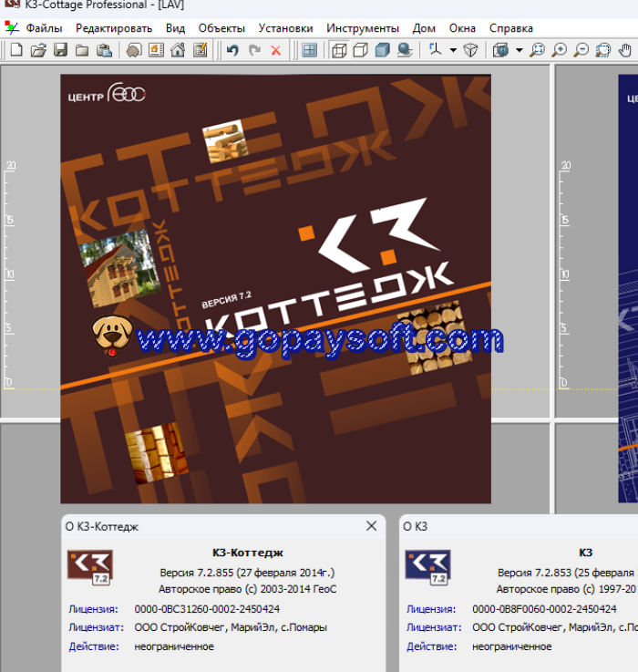Switch to hidden-line cube view
Viewport: 638px width, 672px height.
(360, 50)
